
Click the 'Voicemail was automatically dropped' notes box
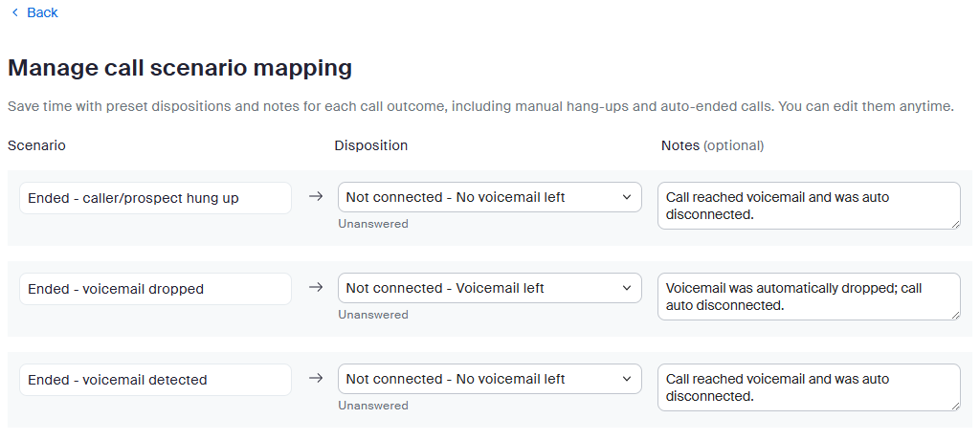coord(808,297)
